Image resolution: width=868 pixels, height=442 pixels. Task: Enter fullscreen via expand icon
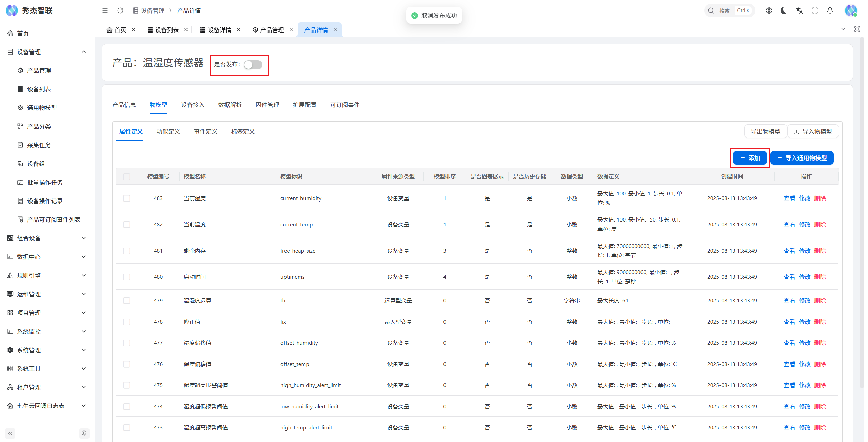(x=815, y=10)
